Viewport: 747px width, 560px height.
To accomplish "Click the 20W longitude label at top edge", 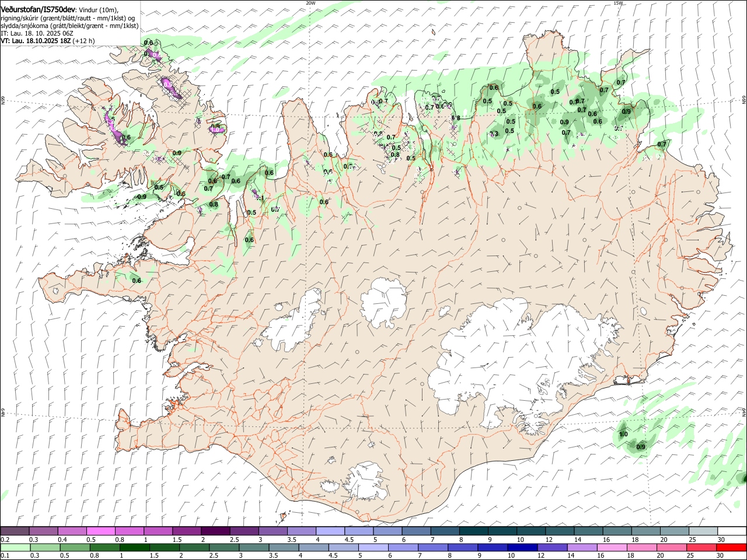I will pos(310,3).
